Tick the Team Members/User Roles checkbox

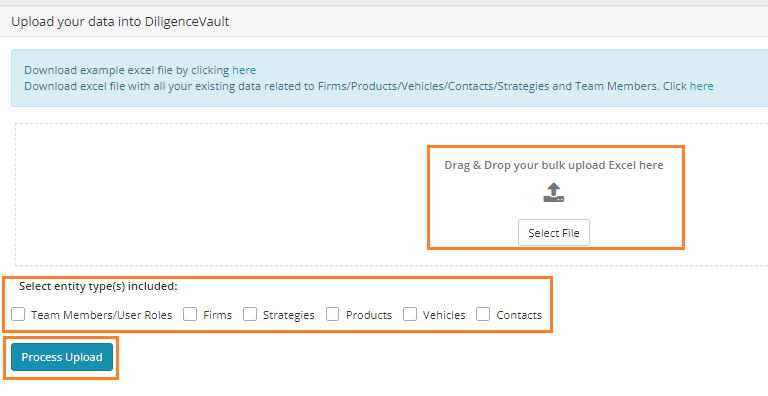[18, 314]
